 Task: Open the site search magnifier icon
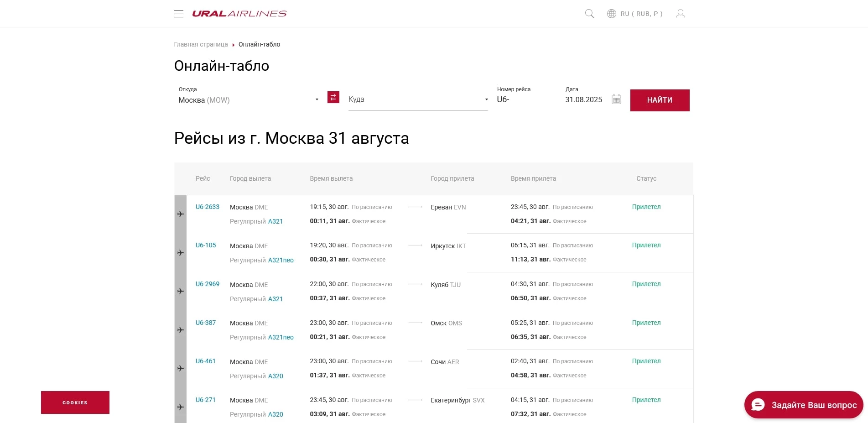(x=589, y=13)
